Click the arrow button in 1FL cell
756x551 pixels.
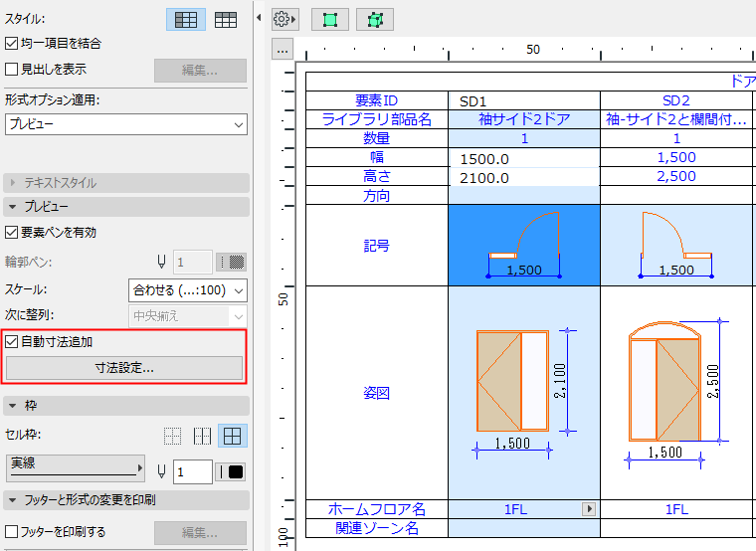[x=588, y=509]
